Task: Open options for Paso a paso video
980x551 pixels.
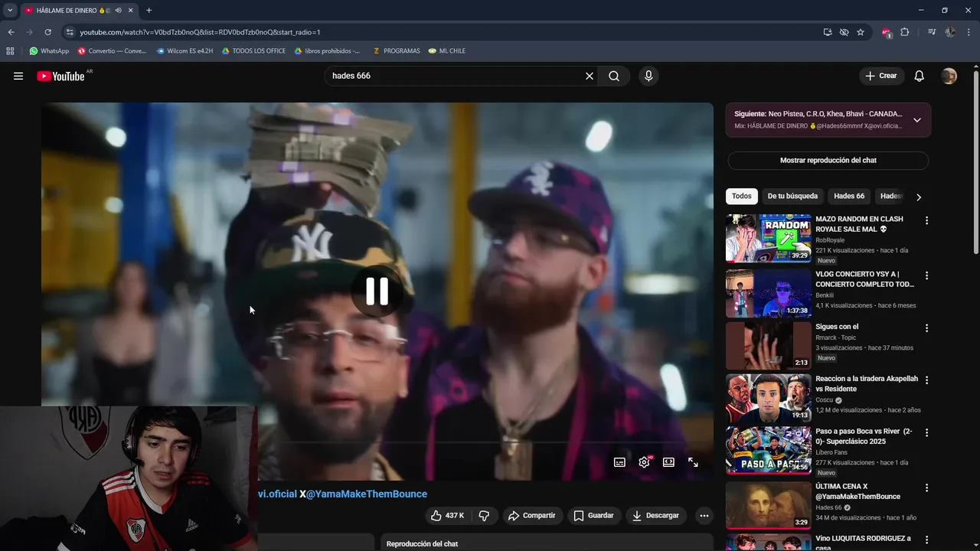Action: click(x=926, y=433)
